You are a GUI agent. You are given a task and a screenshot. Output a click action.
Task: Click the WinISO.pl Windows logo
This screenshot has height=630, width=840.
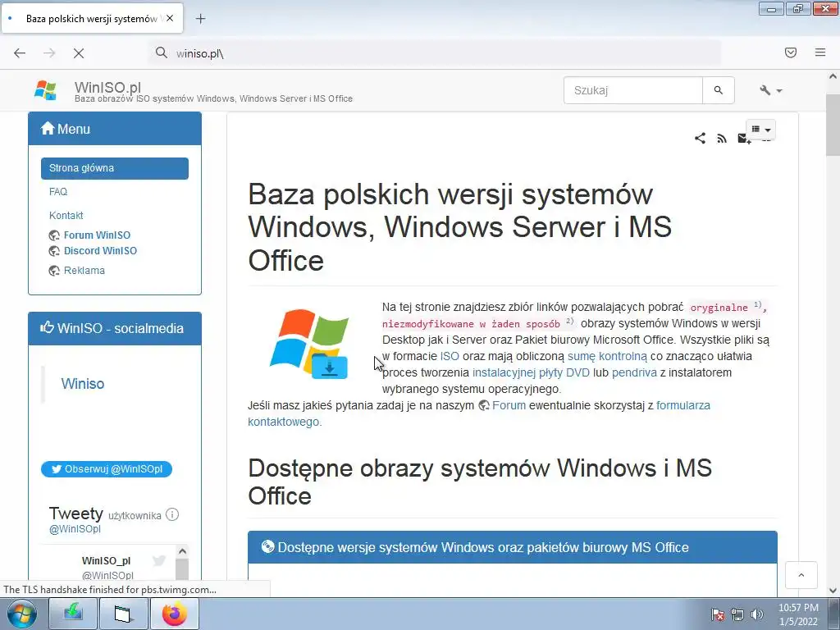click(46, 90)
